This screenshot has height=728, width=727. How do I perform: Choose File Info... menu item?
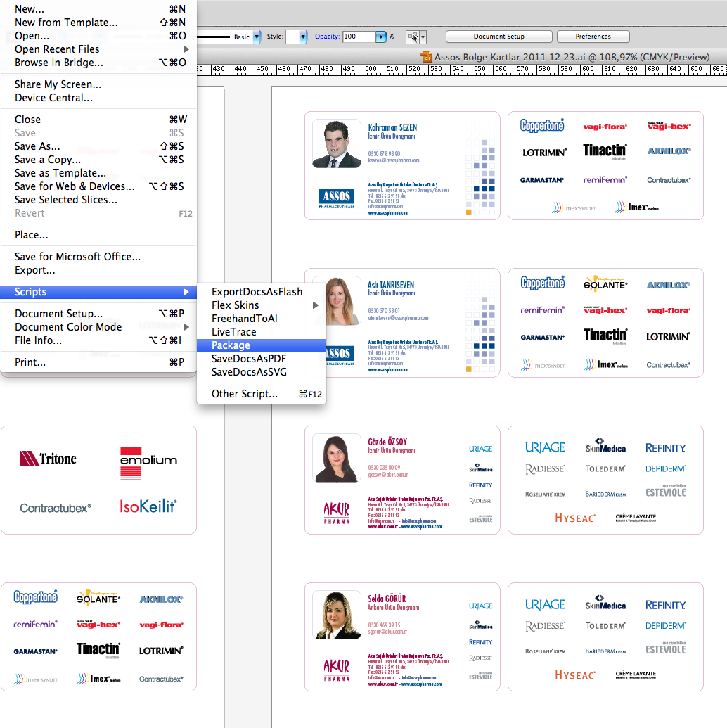(x=98, y=340)
